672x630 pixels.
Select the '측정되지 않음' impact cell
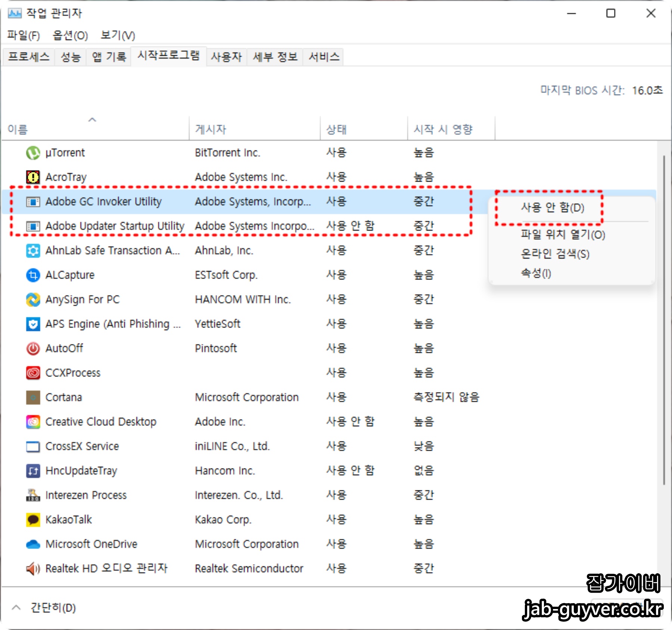click(x=446, y=397)
